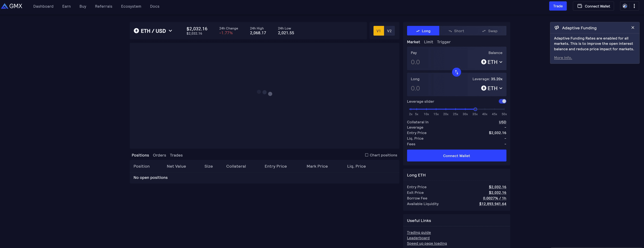The width and height of the screenshot is (644, 248).
Task: Open the Trading guide link under Useful Links
Action: pyautogui.click(x=419, y=232)
